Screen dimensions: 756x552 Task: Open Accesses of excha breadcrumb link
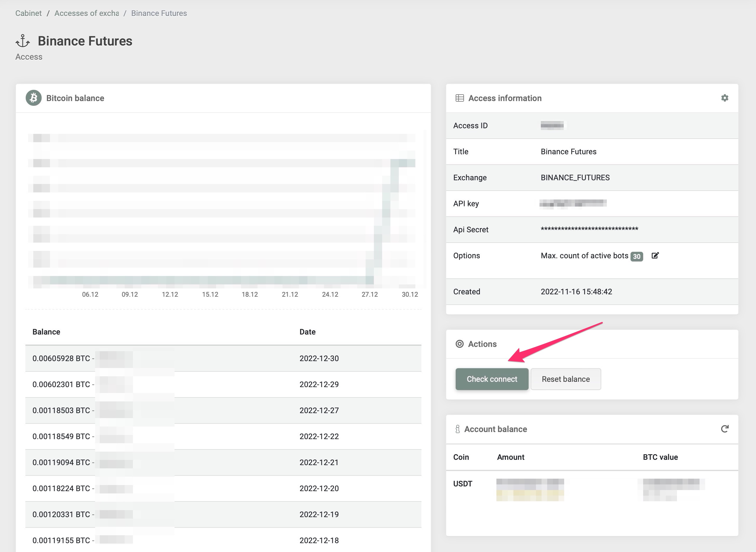click(87, 13)
